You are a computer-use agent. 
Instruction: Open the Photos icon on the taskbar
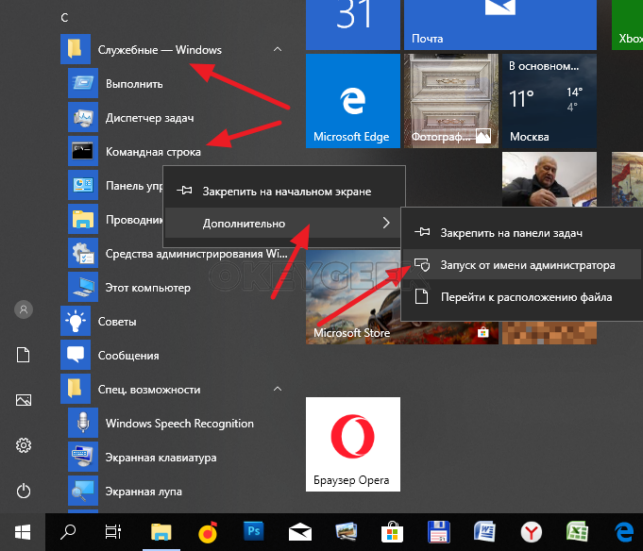click(x=346, y=531)
